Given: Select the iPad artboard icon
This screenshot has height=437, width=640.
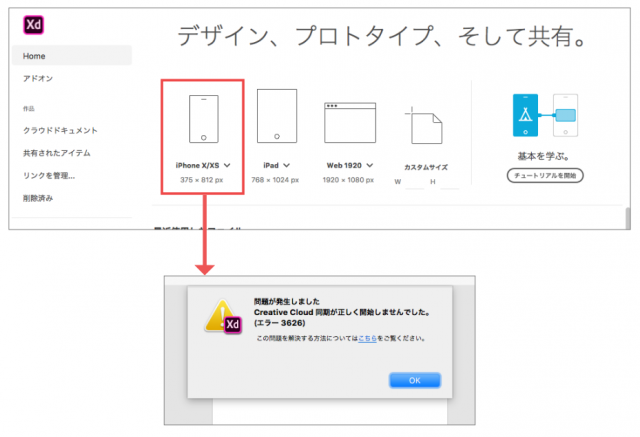Looking at the screenshot, I should (277, 116).
